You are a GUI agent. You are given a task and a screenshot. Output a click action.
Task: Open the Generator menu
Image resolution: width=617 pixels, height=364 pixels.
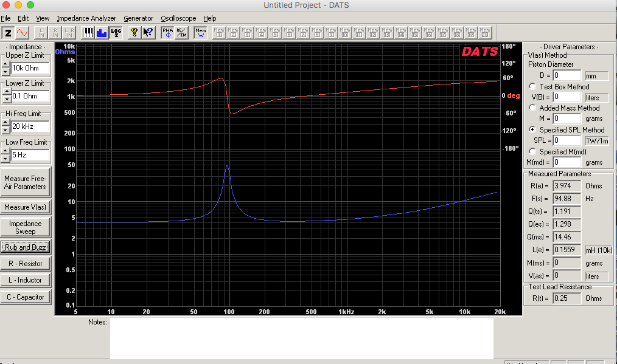(x=139, y=18)
